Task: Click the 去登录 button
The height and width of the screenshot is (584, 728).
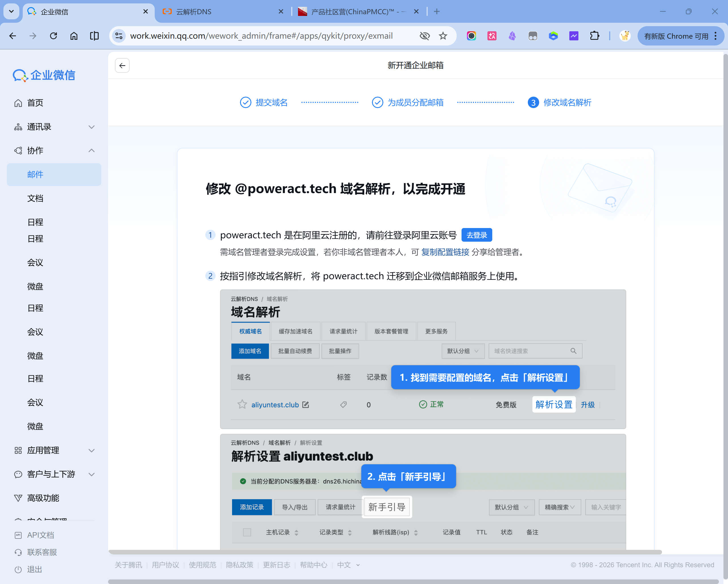Action: tap(476, 235)
